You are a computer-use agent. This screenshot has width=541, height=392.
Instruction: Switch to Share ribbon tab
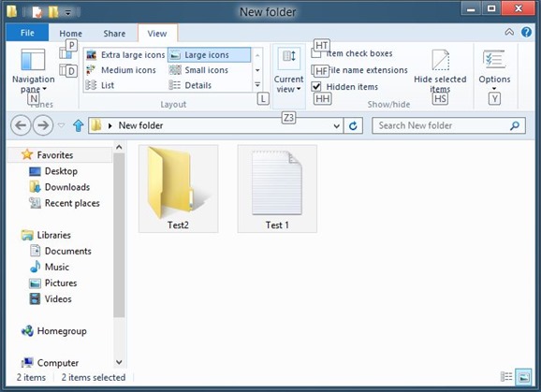tap(114, 34)
